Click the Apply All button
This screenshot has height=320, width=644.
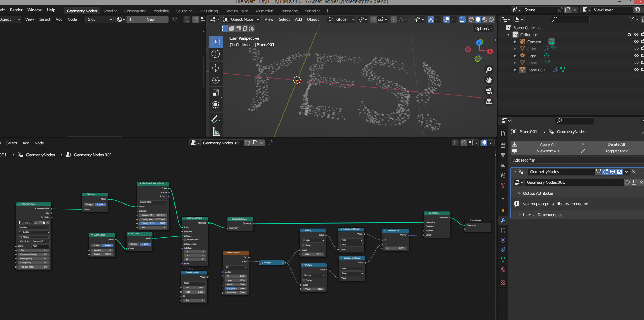pos(545,144)
